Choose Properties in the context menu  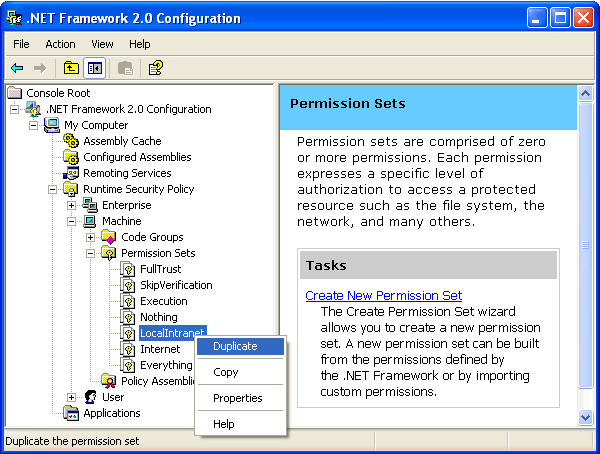tap(237, 398)
